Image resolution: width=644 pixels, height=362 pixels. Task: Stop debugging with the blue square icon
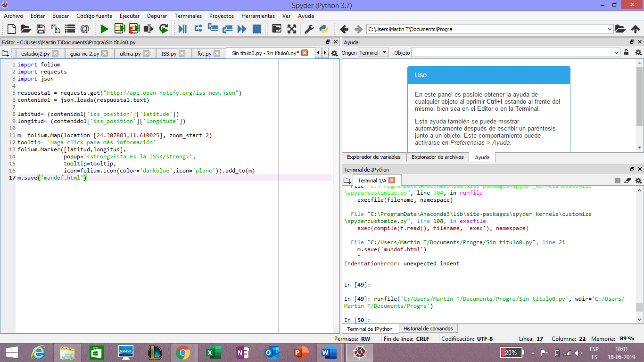[257, 29]
